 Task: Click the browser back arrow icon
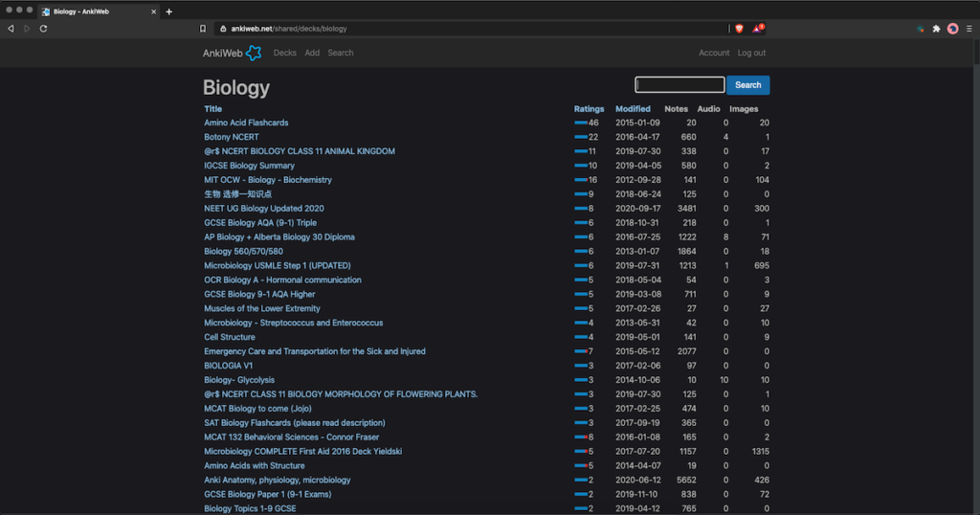[x=11, y=29]
